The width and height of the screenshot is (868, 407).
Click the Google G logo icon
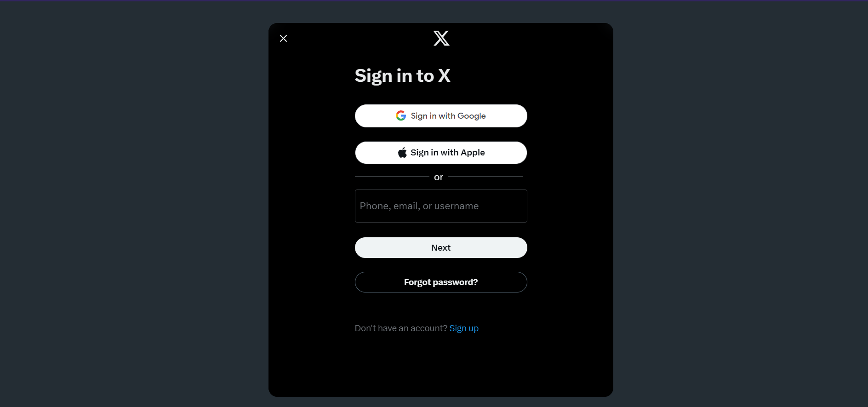pyautogui.click(x=401, y=116)
